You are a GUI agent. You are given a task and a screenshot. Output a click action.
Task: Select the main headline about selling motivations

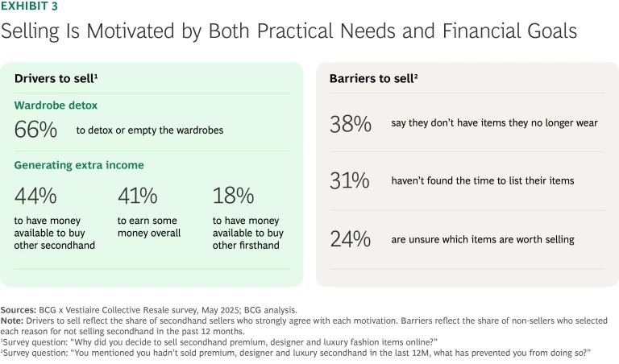[289, 31]
